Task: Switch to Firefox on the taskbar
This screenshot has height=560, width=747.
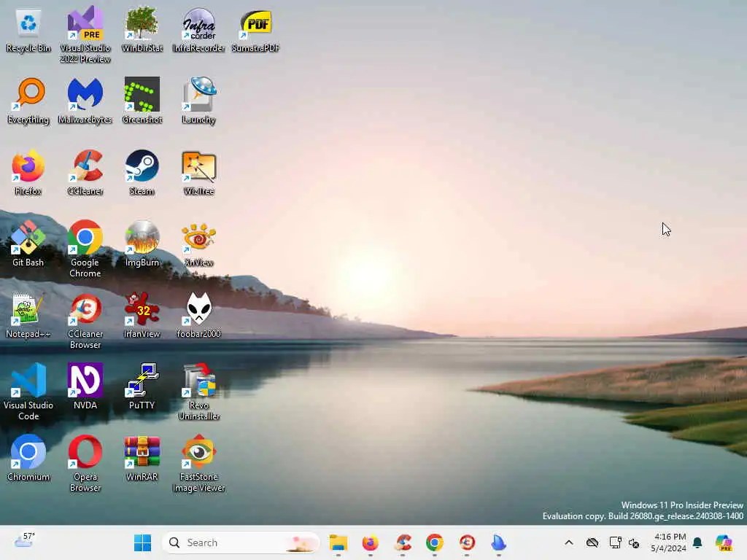Action: point(370,542)
